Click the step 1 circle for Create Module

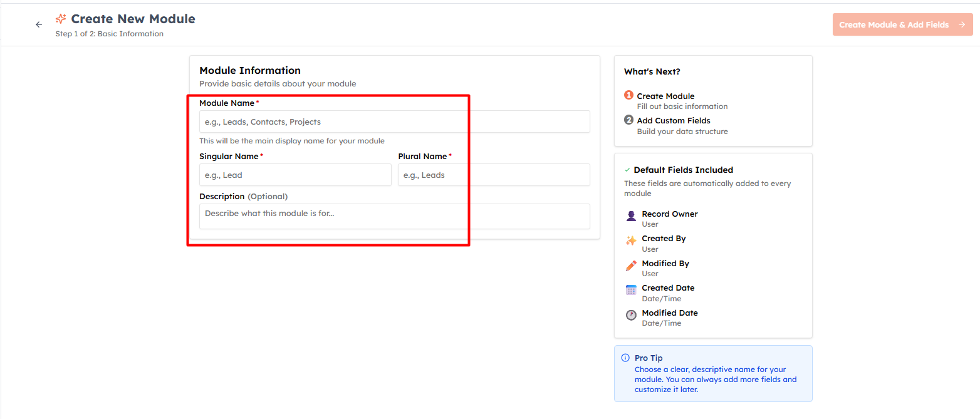tap(628, 95)
